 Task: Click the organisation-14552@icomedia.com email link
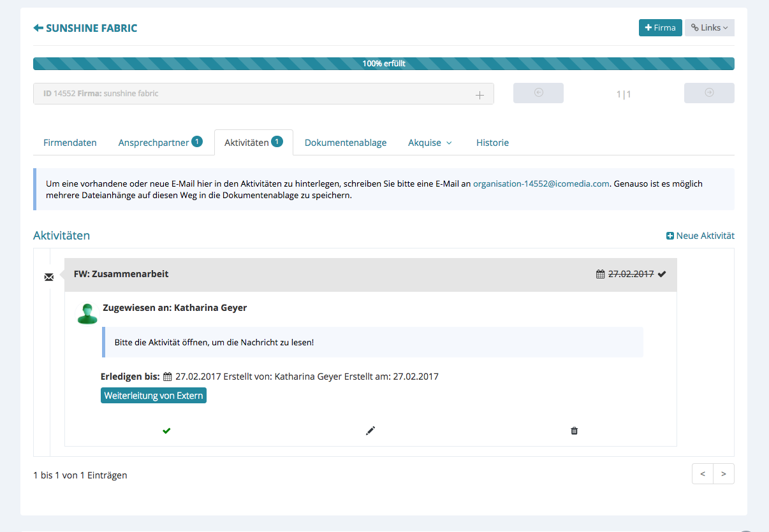point(541,183)
